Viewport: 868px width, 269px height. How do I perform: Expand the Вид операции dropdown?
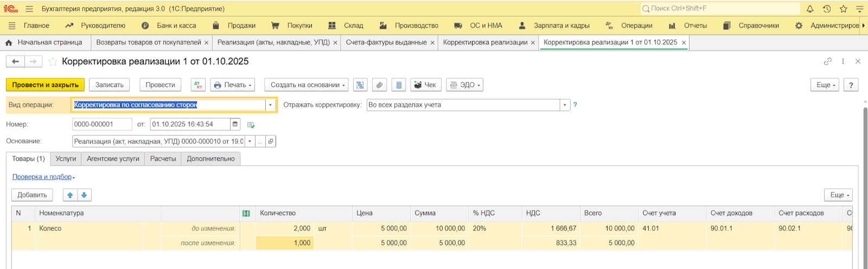[x=270, y=105]
